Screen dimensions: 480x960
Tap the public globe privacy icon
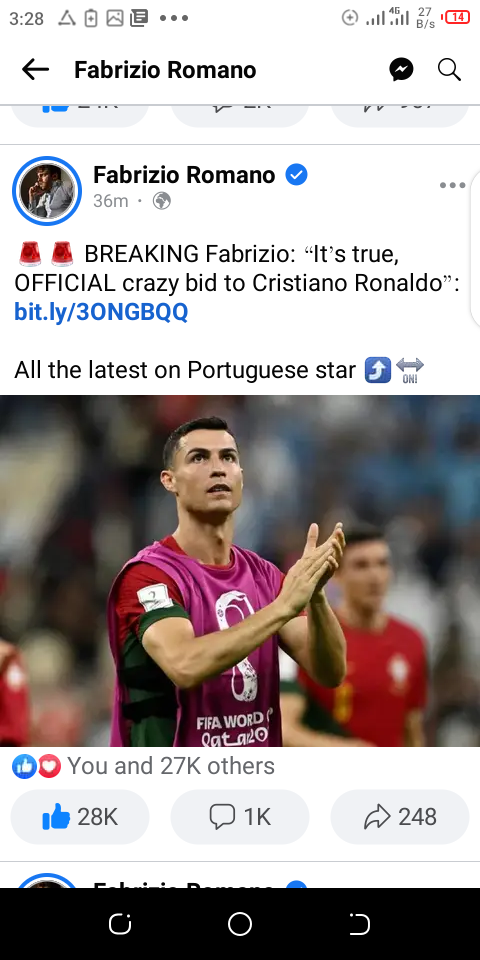pos(162,201)
